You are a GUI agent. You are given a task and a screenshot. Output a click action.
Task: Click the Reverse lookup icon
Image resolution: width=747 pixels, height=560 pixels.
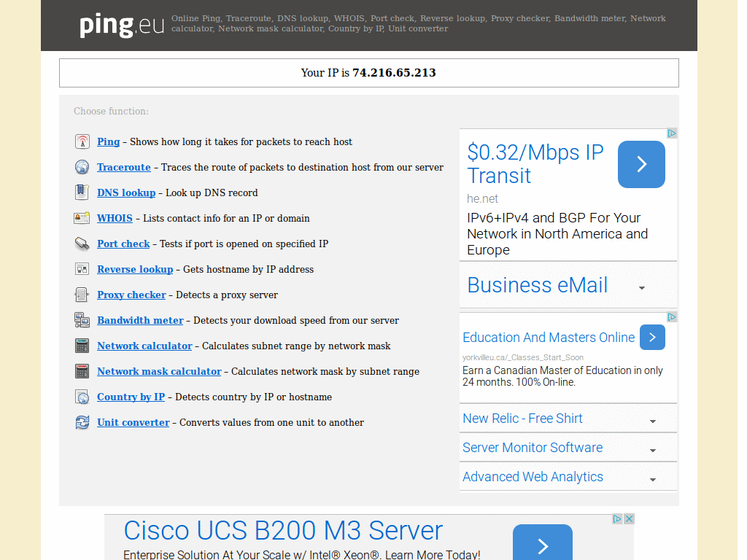point(82,269)
